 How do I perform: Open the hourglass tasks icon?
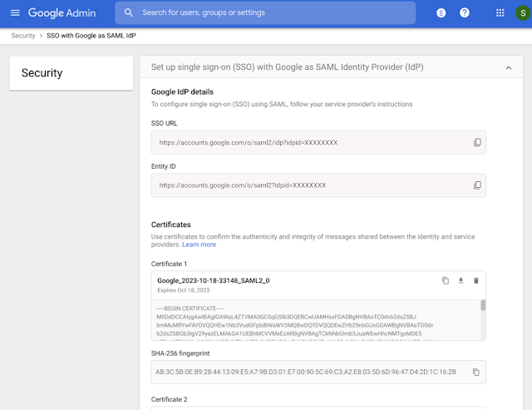441,13
